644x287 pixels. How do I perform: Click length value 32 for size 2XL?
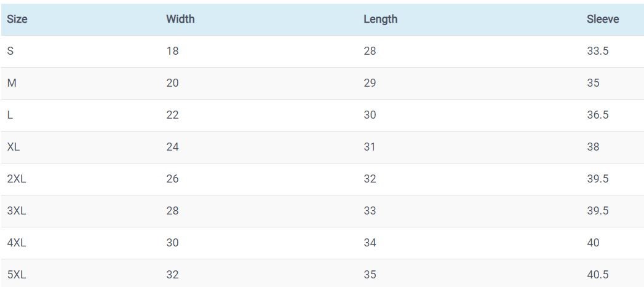point(370,179)
